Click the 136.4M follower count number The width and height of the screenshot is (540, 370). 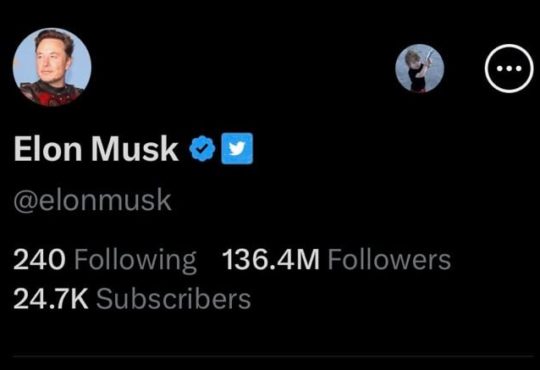pos(271,259)
